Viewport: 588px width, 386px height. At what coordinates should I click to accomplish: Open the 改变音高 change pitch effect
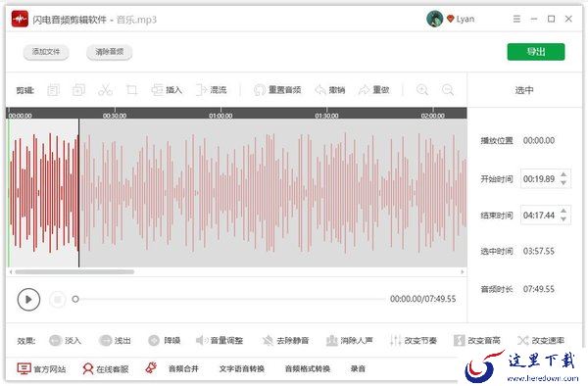click(x=477, y=340)
